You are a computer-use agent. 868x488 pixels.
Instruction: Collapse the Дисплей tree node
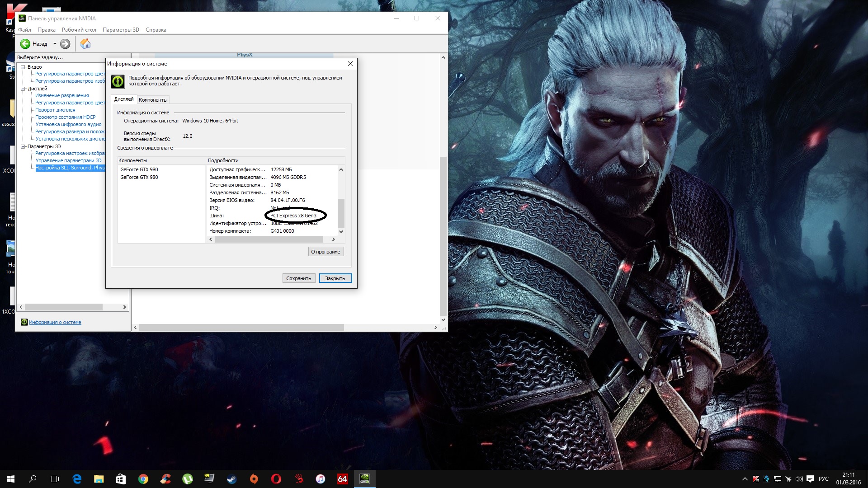pyautogui.click(x=23, y=89)
